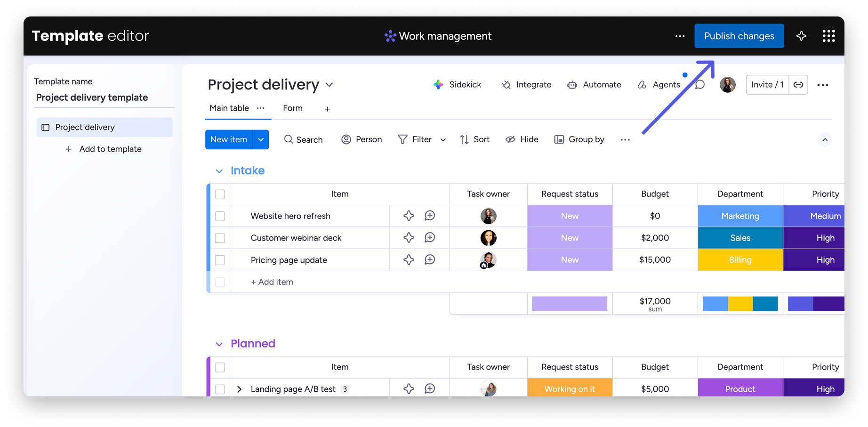
Task: Add update to Website hero refresh
Action: click(x=430, y=216)
